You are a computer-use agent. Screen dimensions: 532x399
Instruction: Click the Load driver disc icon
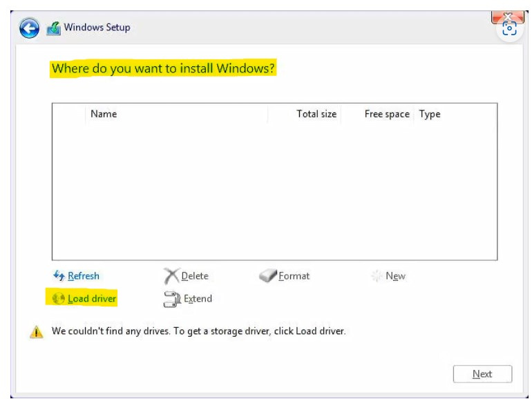(58, 298)
